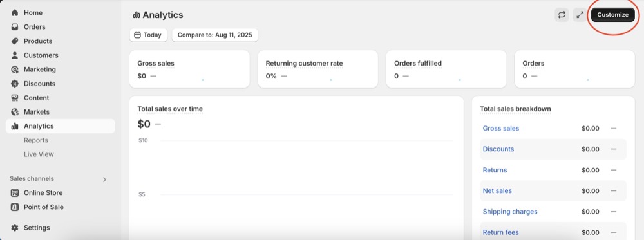Click the Home house icon in sidebar
The width and height of the screenshot is (644, 240).
(15, 13)
